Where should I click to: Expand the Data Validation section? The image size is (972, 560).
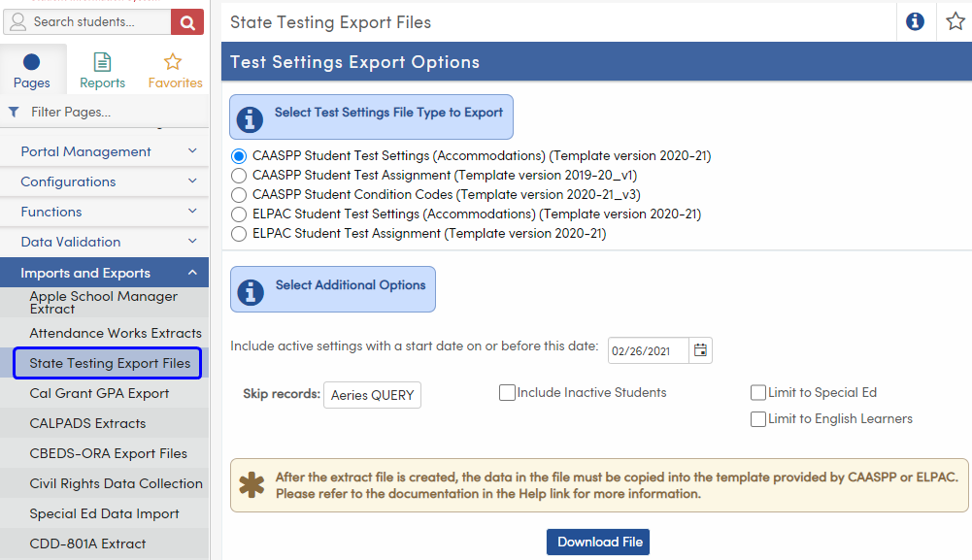click(104, 241)
